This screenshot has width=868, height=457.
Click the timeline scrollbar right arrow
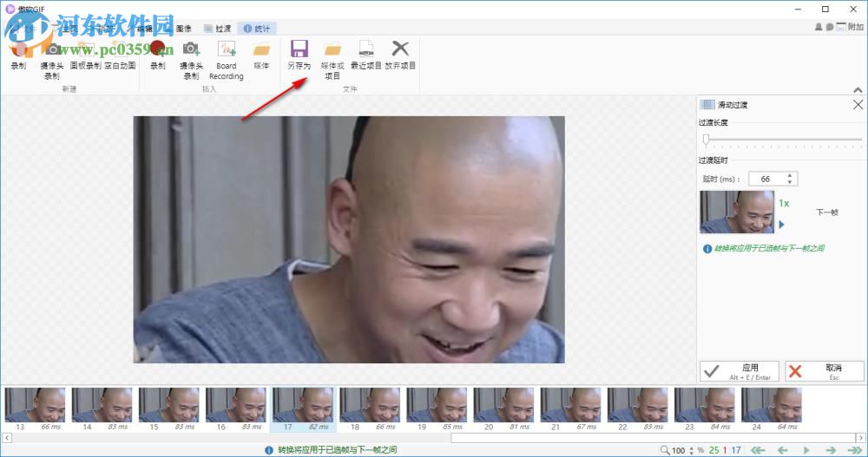861,438
